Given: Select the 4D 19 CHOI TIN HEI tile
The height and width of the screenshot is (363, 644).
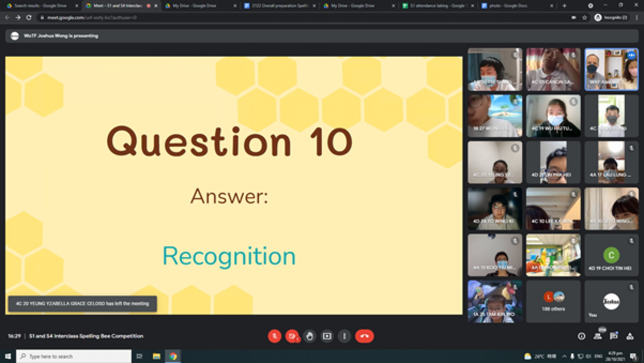Looking at the screenshot, I should (x=611, y=255).
